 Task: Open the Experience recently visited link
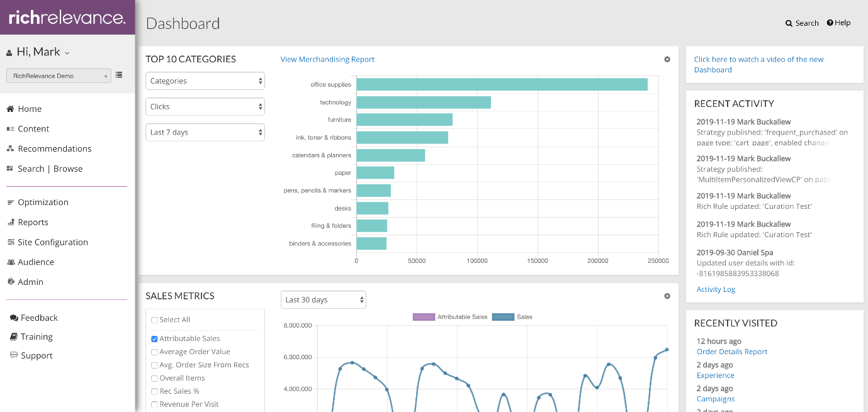click(x=716, y=376)
